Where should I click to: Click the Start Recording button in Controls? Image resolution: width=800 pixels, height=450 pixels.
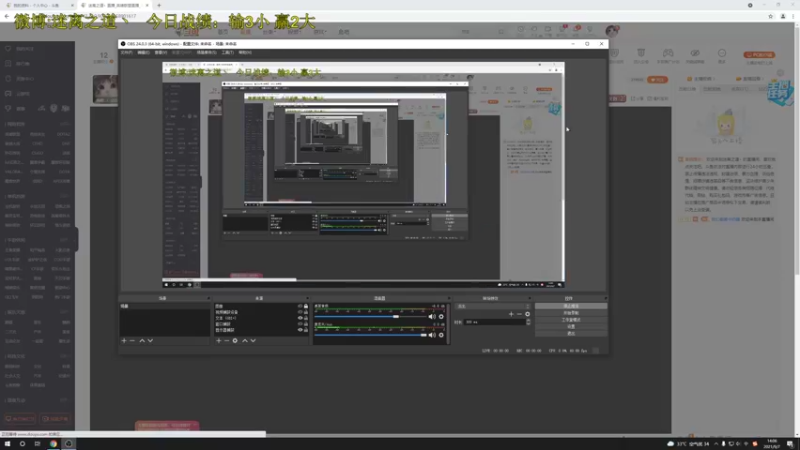click(x=571, y=313)
